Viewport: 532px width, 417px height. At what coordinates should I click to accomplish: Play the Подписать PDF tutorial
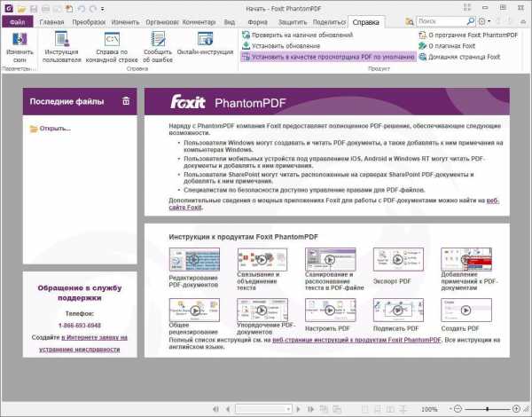tap(398, 310)
